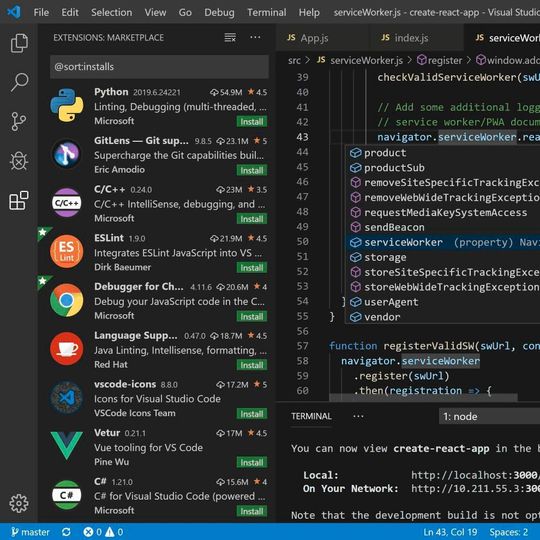This screenshot has height=540, width=540.
Task: Switch to the index.js editor tab
Action: click(416, 38)
